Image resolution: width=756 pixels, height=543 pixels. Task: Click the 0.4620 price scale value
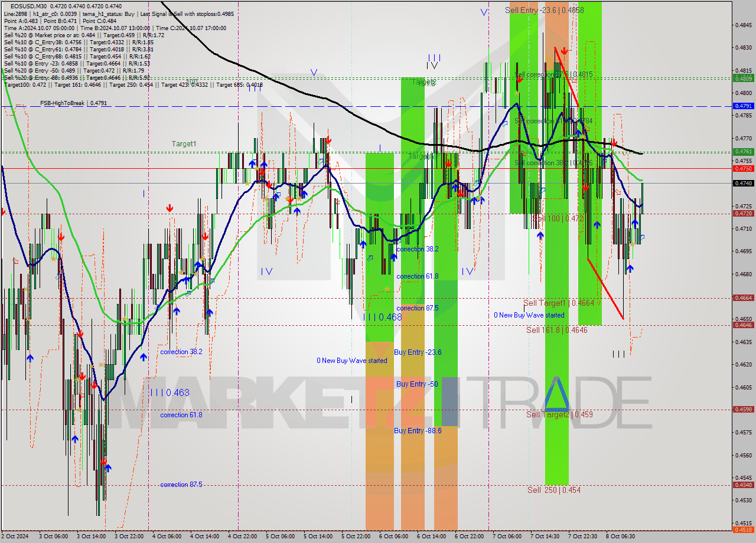click(x=743, y=364)
